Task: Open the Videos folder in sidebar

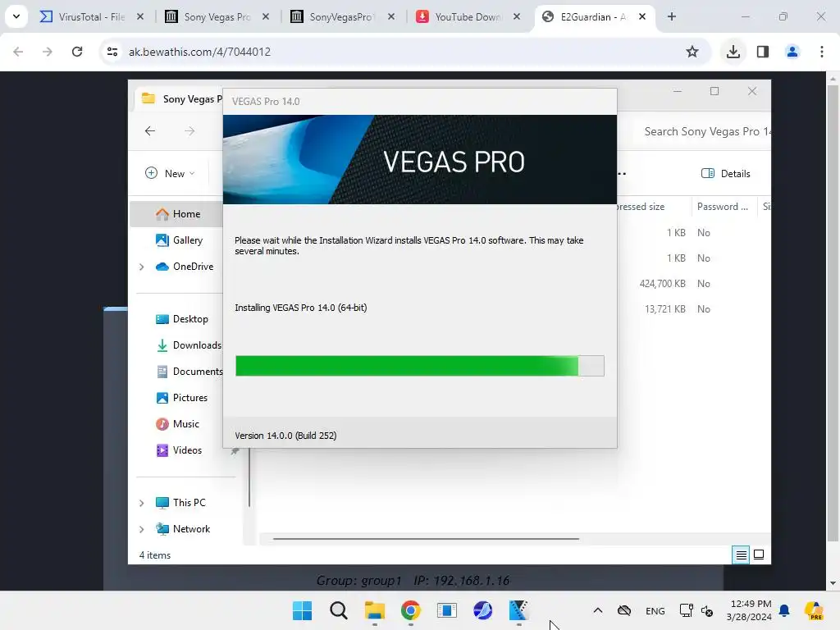Action: [x=179, y=450]
